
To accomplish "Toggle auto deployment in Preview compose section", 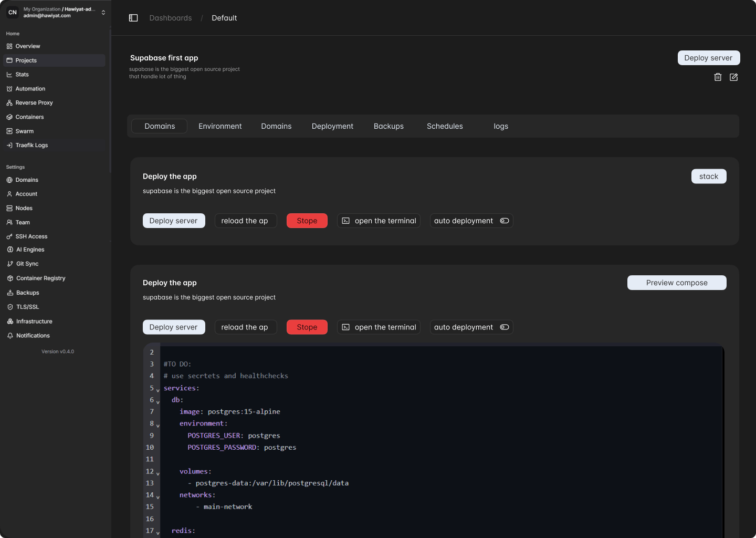I will (504, 327).
